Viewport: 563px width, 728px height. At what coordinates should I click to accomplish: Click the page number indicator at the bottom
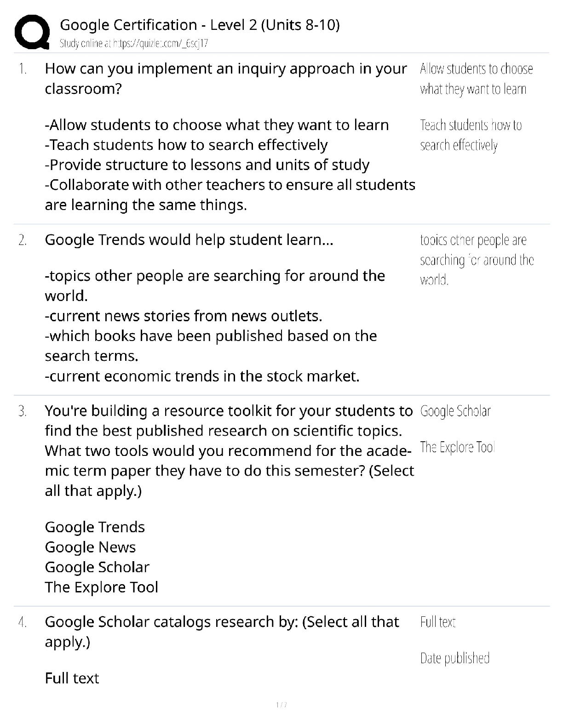[x=281, y=705]
